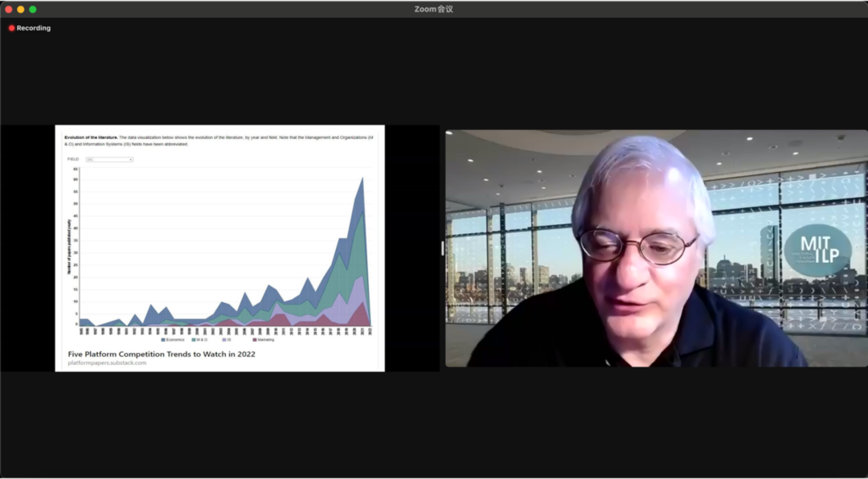Click the divider handle between share and video
Viewport: 868px width, 479px height.
click(442, 248)
